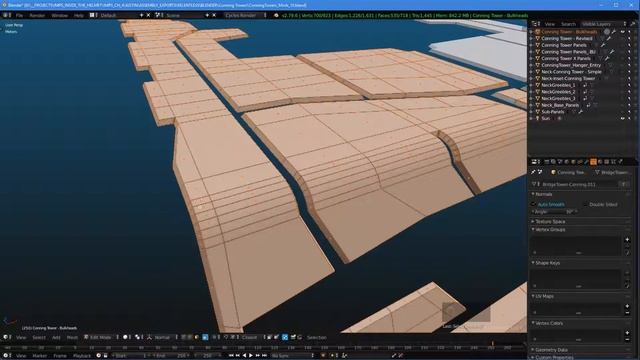Open the Object properties tab
Viewport: 640px width, 360px height.
coord(573,162)
